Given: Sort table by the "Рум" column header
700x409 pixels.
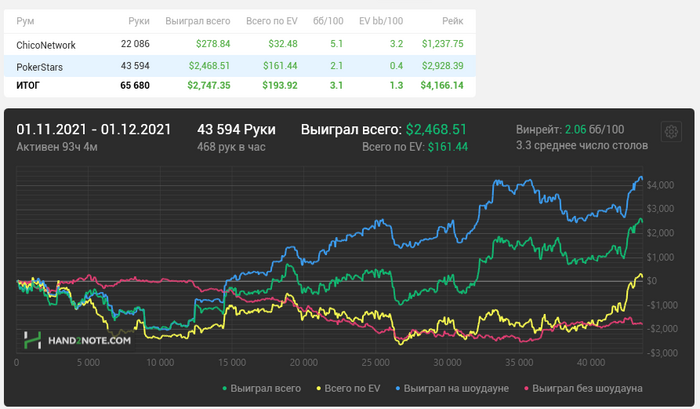Looking at the screenshot, I should click(25, 21).
